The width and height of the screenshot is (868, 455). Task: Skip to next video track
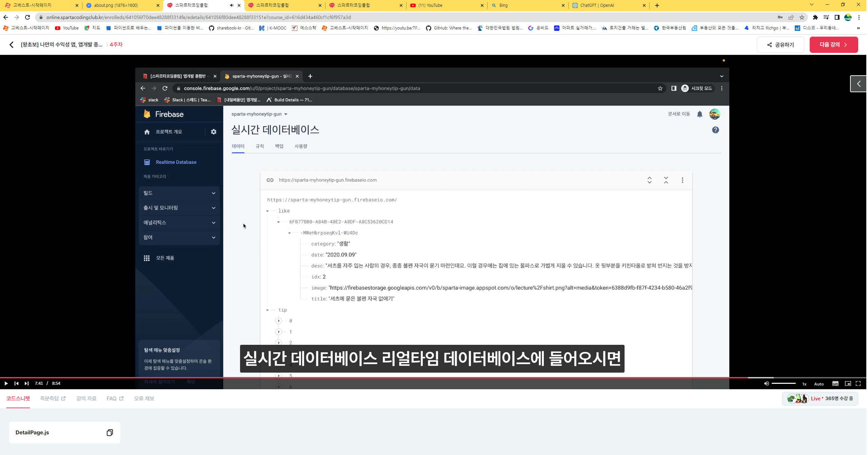tap(26, 384)
